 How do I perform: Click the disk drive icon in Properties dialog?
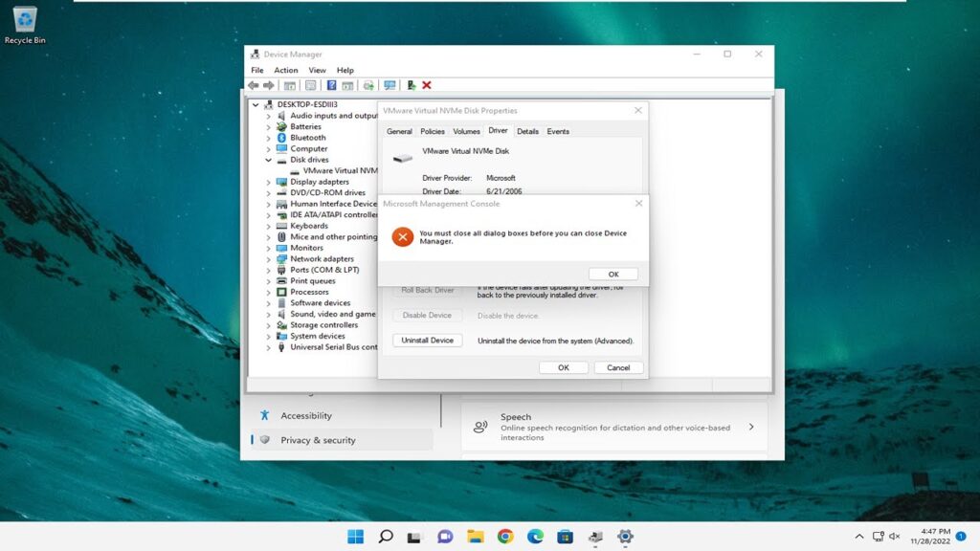point(403,158)
